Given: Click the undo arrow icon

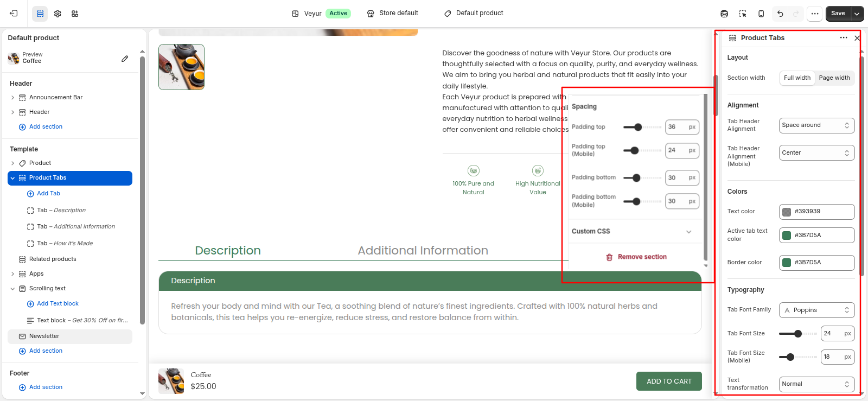Looking at the screenshot, I should [x=780, y=14].
